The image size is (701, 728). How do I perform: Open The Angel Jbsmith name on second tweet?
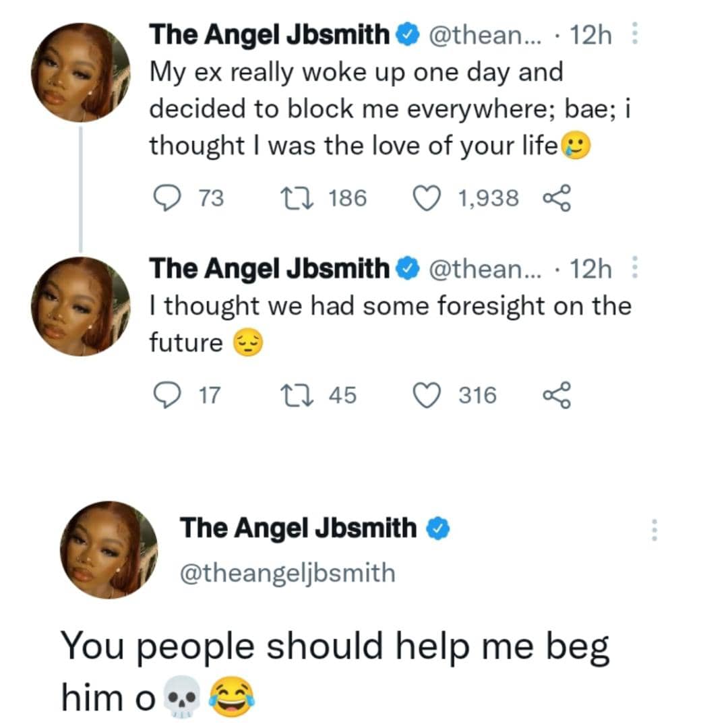(269, 270)
